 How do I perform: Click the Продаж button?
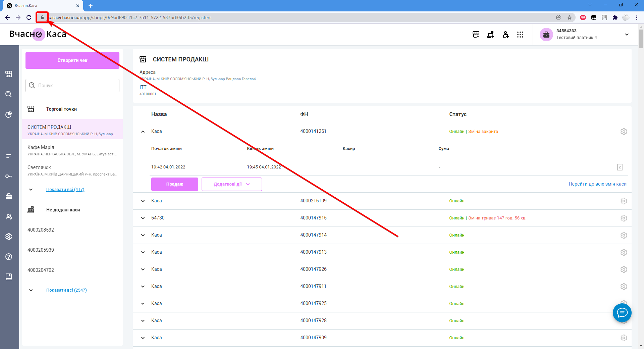(x=175, y=184)
